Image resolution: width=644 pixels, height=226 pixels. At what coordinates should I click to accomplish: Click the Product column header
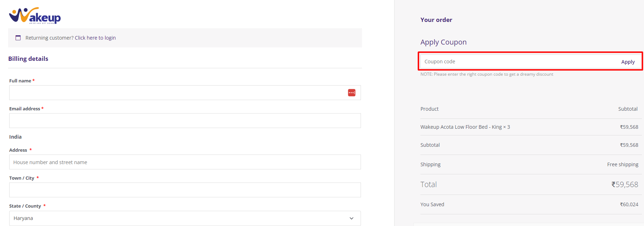pyautogui.click(x=429, y=109)
